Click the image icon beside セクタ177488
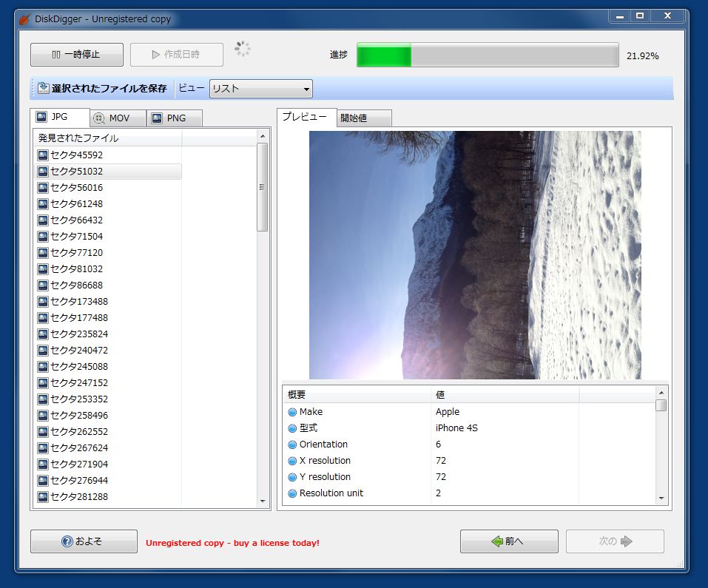The image size is (708, 588). (43, 318)
